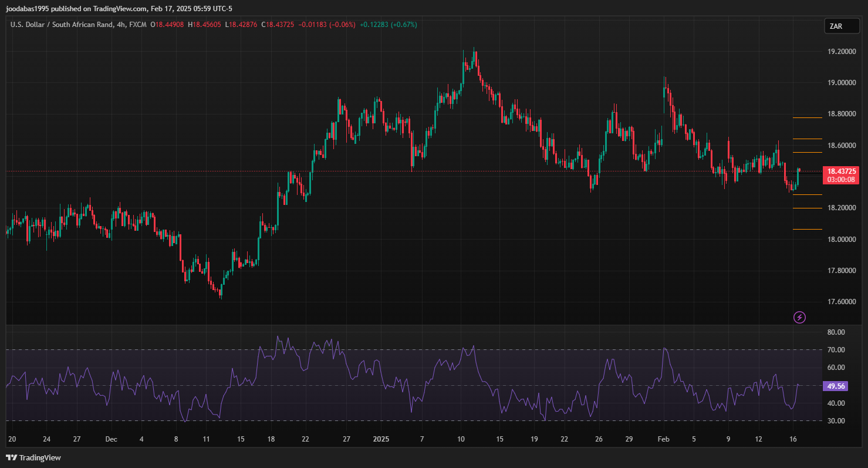Click the symbol name U.S. Dollar / South African Rand
Screen dimensions: 868x468
[x=62, y=25]
